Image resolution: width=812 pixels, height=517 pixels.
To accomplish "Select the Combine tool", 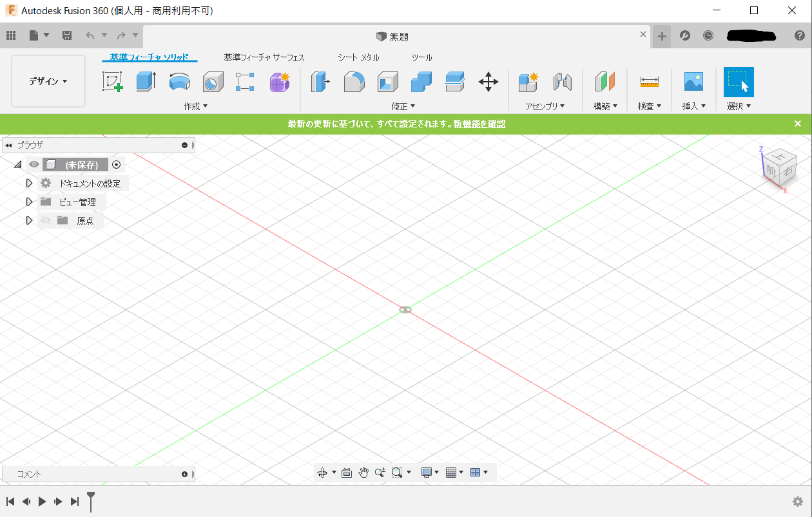I will [x=421, y=82].
